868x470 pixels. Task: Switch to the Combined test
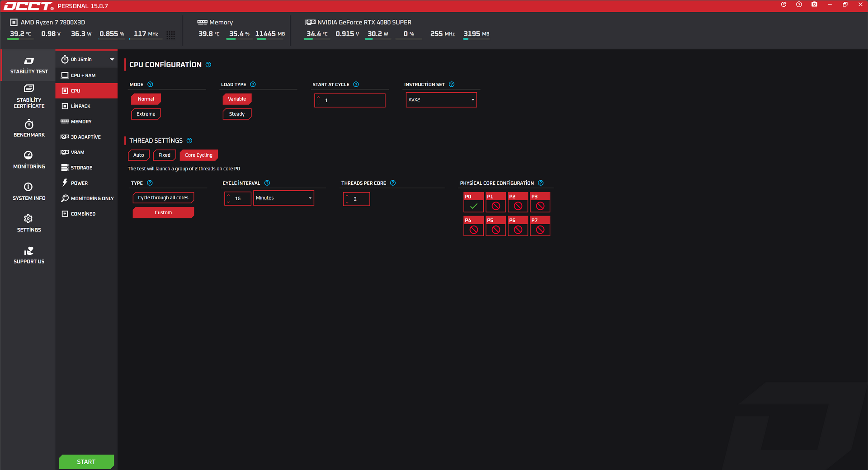(x=86, y=214)
